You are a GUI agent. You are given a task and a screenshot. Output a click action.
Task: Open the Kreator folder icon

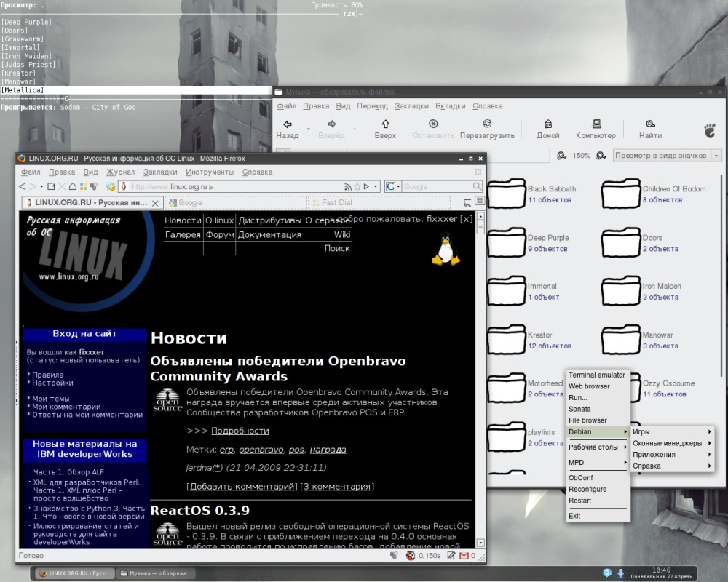[x=507, y=340]
